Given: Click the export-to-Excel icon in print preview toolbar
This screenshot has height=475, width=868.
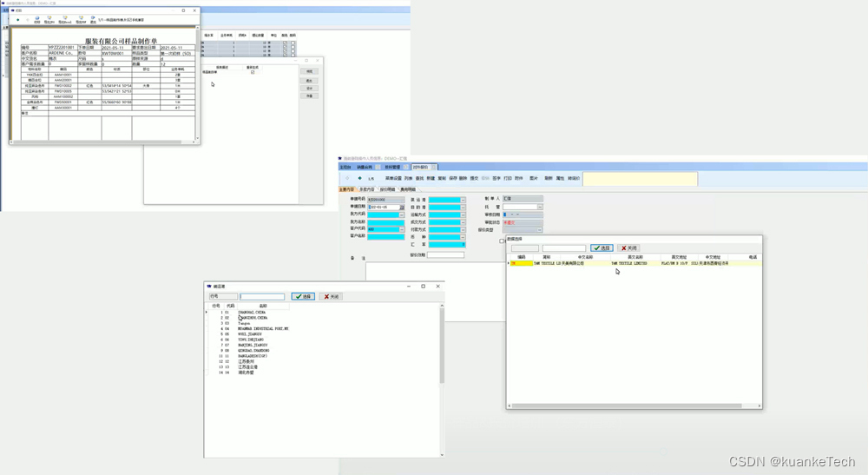Looking at the screenshot, I should point(65,19).
